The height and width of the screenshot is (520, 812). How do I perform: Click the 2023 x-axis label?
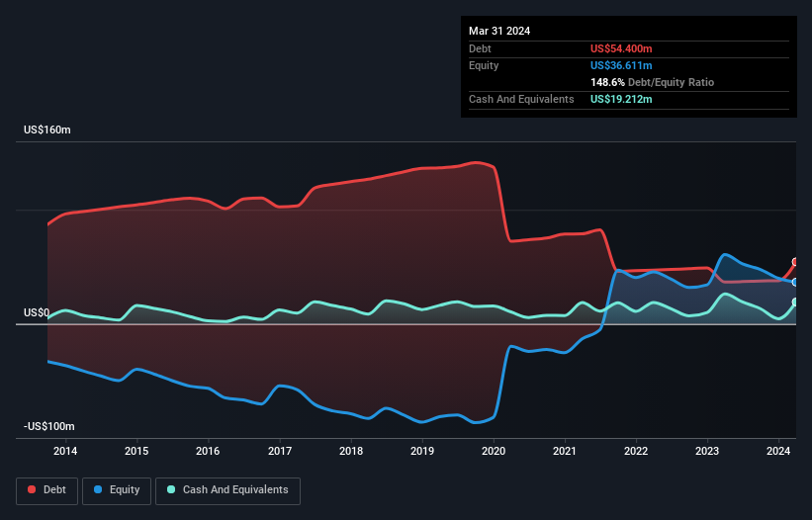(707, 451)
